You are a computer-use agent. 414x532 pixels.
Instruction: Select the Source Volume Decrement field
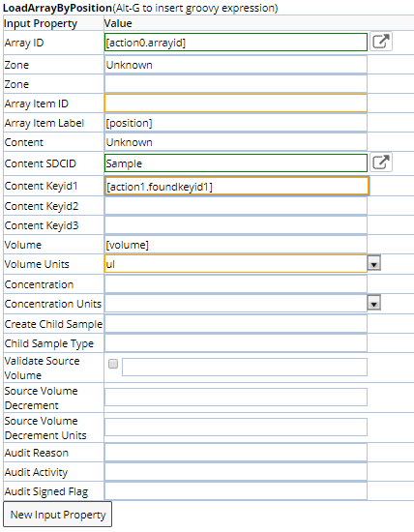click(236, 398)
